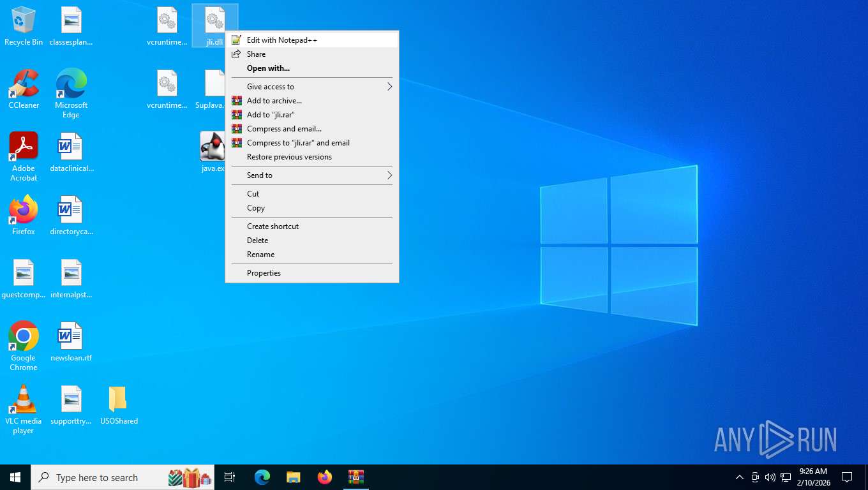Choose Create shortcut
Image resolution: width=868 pixels, height=490 pixels.
pos(312,226)
